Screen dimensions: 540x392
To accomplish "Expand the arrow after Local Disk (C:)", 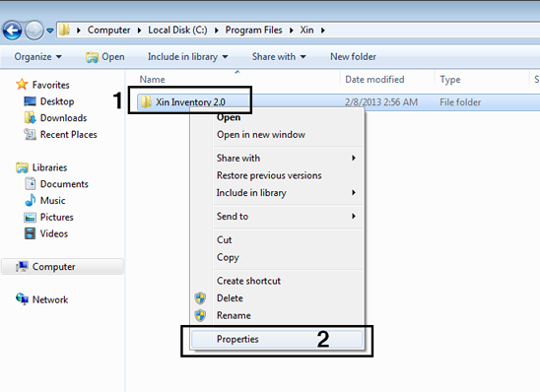I will [216, 31].
